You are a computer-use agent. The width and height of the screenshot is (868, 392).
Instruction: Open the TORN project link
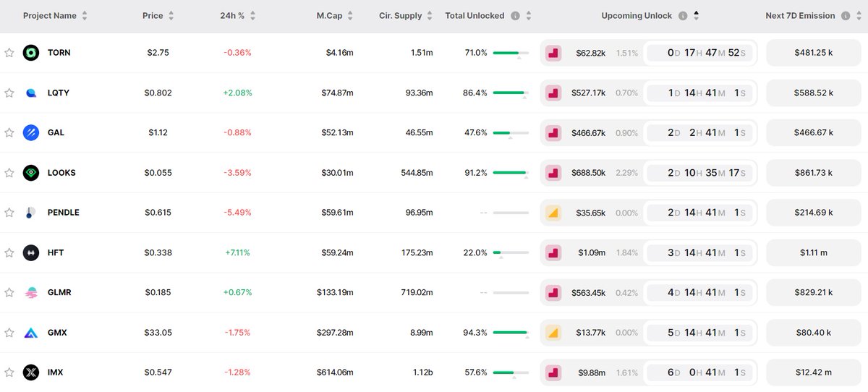tap(59, 53)
